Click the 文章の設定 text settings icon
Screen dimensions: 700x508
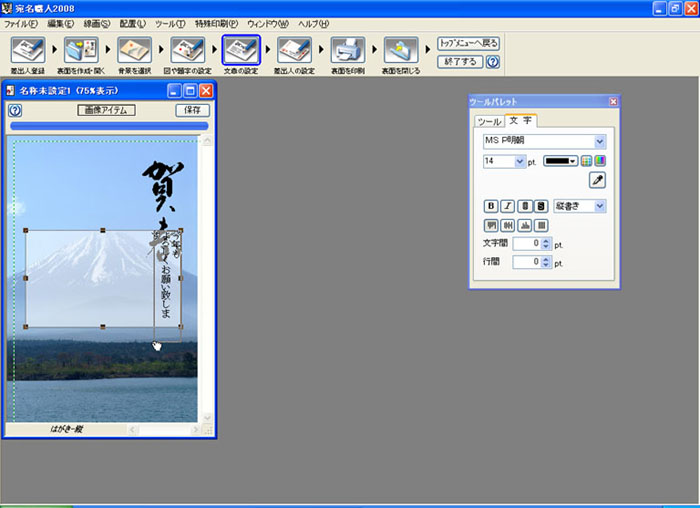241,50
